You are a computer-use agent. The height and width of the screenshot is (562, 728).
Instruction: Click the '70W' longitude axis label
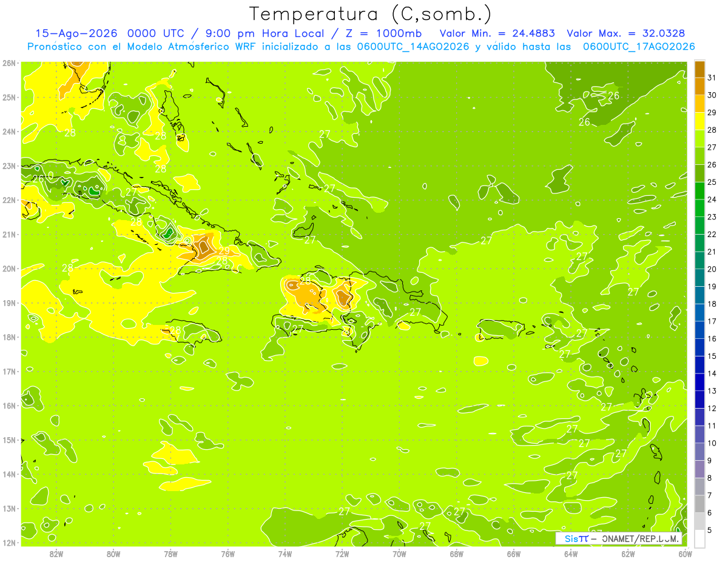click(399, 554)
